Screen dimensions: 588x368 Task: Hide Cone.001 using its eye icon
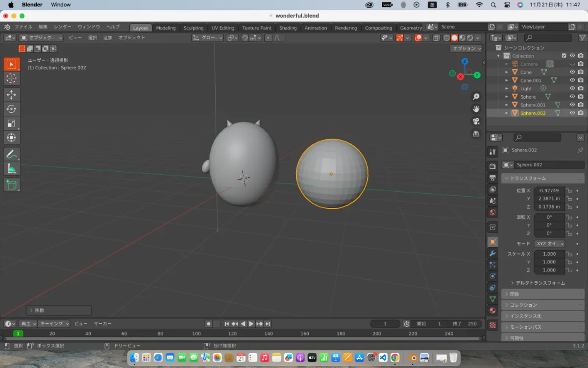click(x=572, y=81)
